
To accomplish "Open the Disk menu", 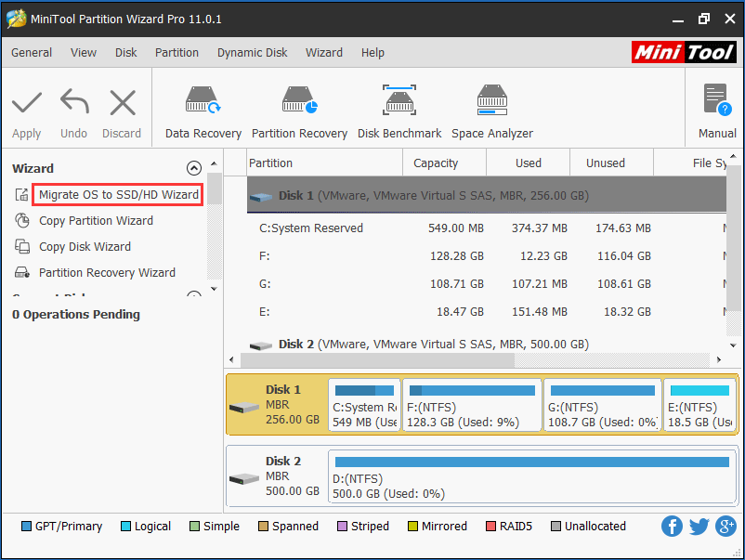I will 126,53.
